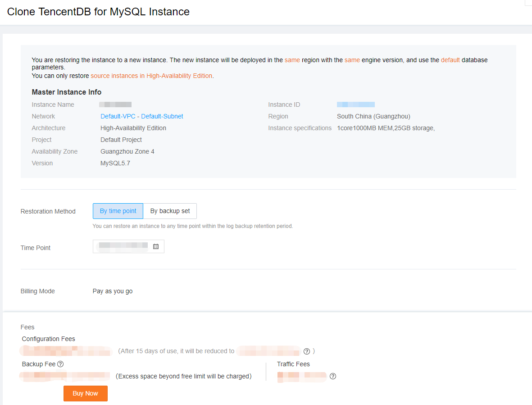This screenshot has width=532, height=405.
Task: Switch to By backup set restoration
Action: 170,211
